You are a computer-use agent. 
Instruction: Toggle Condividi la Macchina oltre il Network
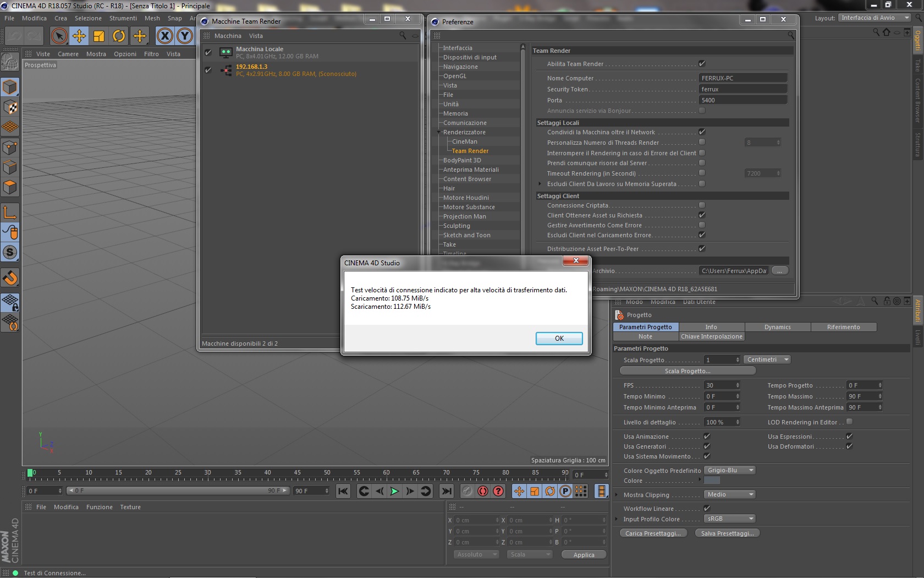(x=702, y=132)
